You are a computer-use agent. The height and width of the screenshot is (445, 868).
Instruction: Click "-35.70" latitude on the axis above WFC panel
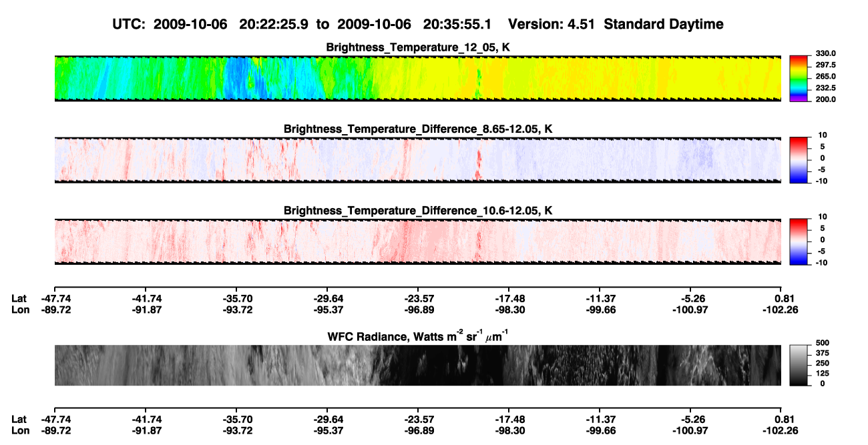(x=238, y=298)
